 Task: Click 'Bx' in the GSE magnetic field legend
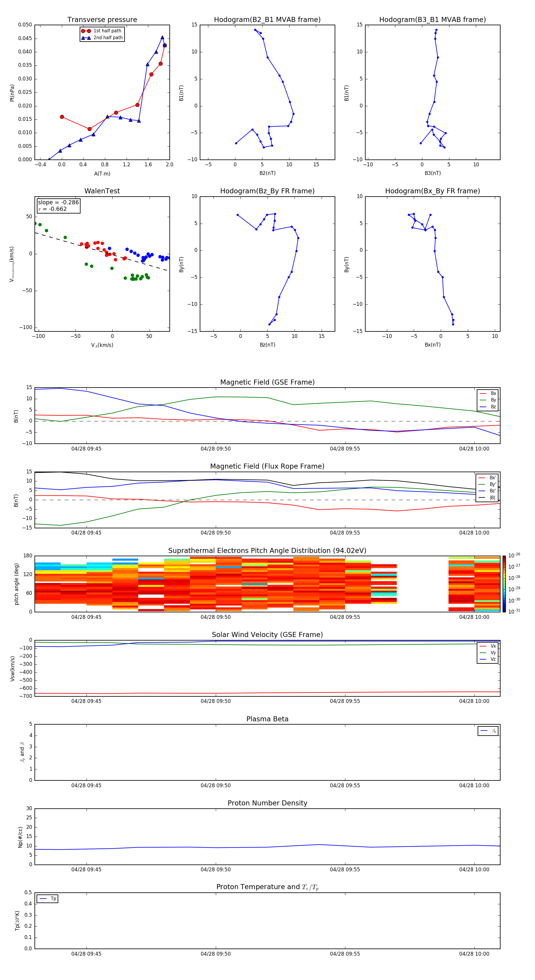[x=493, y=393]
